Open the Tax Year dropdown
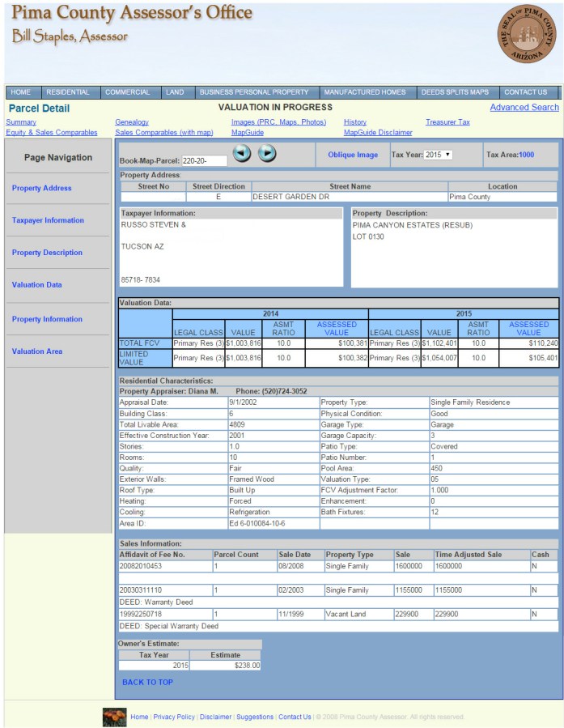This screenshot has height=728, width=564. [x=438, y=155]
